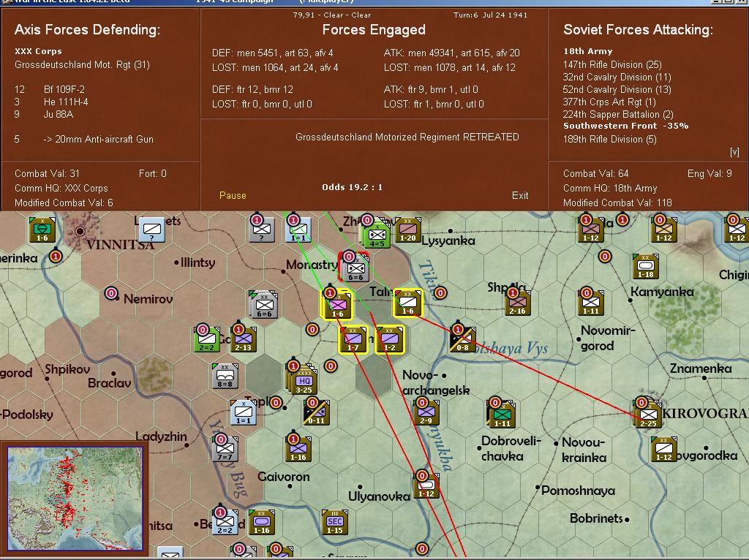This screenshot has height=560, width=749.
Task: Click the Pomoshnaya town label
Action: [578, 491]
